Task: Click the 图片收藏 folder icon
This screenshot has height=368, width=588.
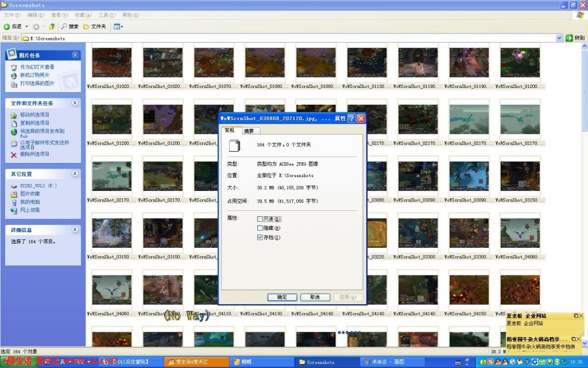Action: [14, 194]
